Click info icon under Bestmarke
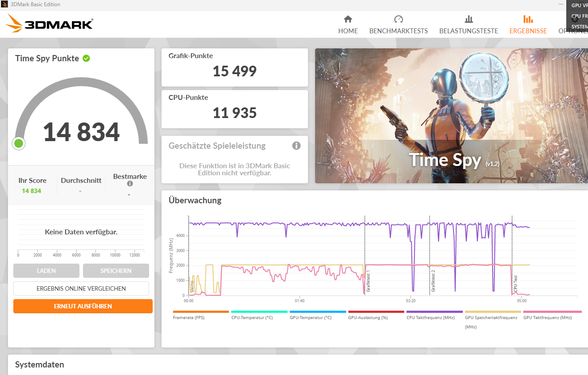Viewport: 588px width, 375px height. tap(130, 184)
